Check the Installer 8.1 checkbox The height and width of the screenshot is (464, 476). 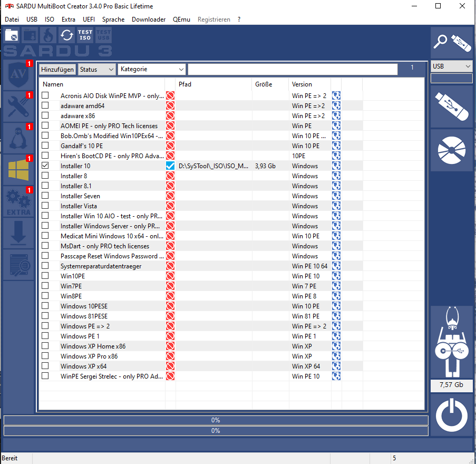[45, 186]
